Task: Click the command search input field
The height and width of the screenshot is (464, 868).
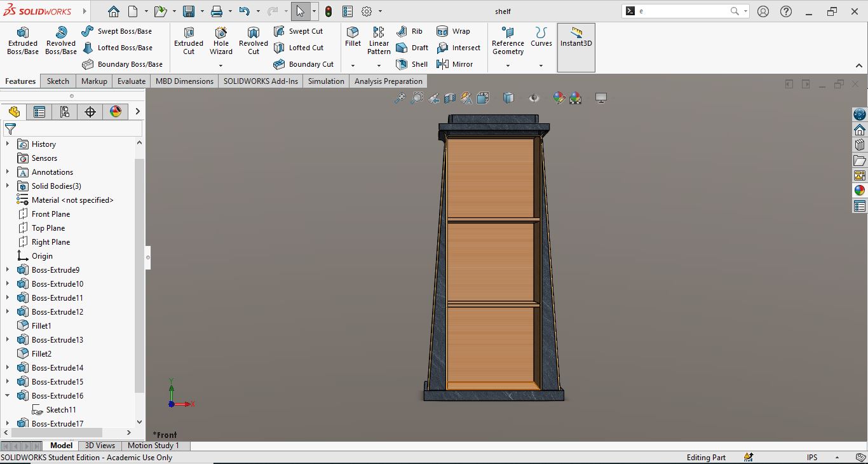Action: (x=683, y=11)
